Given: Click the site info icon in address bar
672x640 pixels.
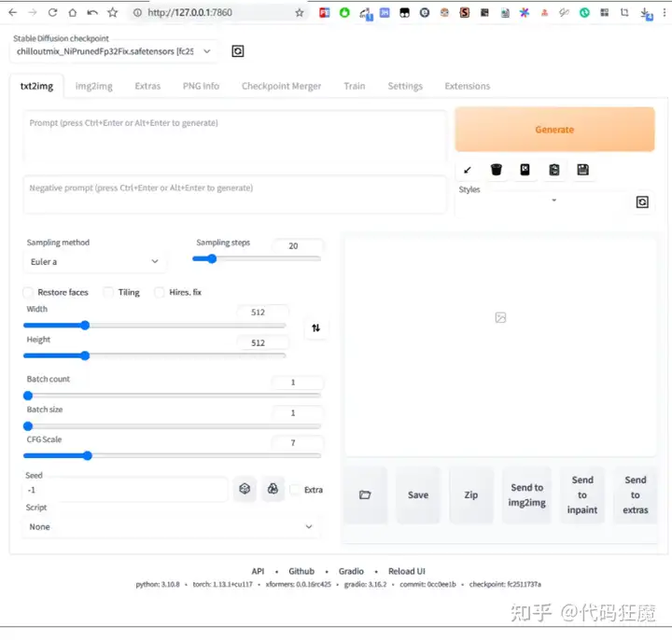Looking at the screenshot, I should 137,13.
